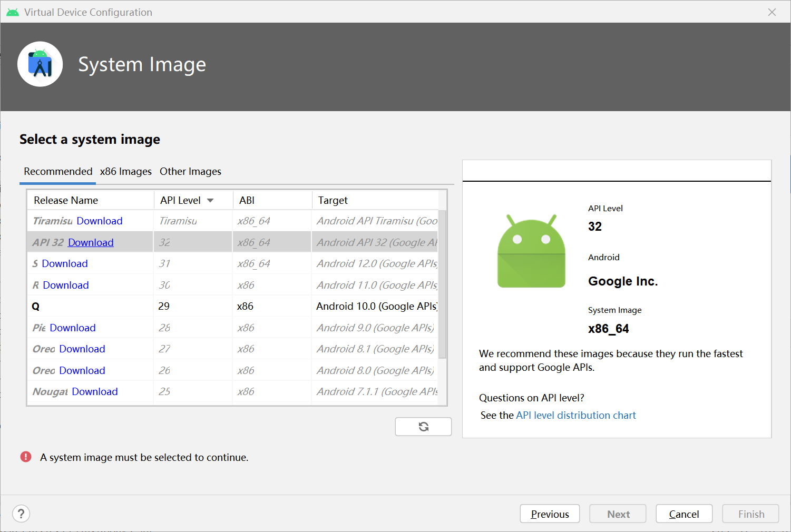Click the red error warning icon
This screenshot has width=791, height=532.
26,457
